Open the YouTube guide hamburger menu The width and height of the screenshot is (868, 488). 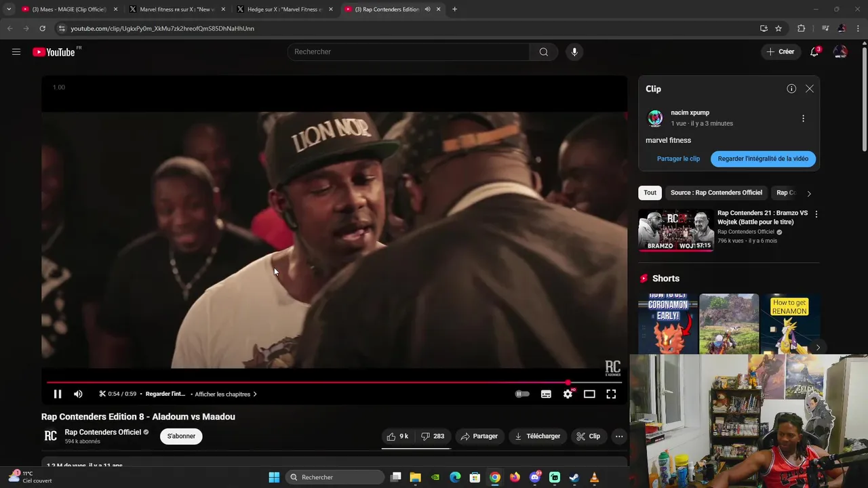16,52
